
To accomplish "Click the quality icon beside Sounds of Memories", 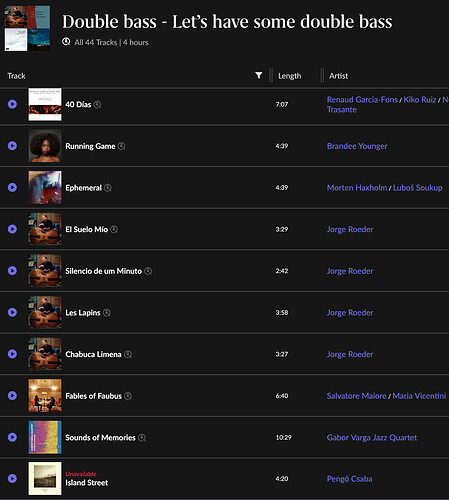I will 142,438.
